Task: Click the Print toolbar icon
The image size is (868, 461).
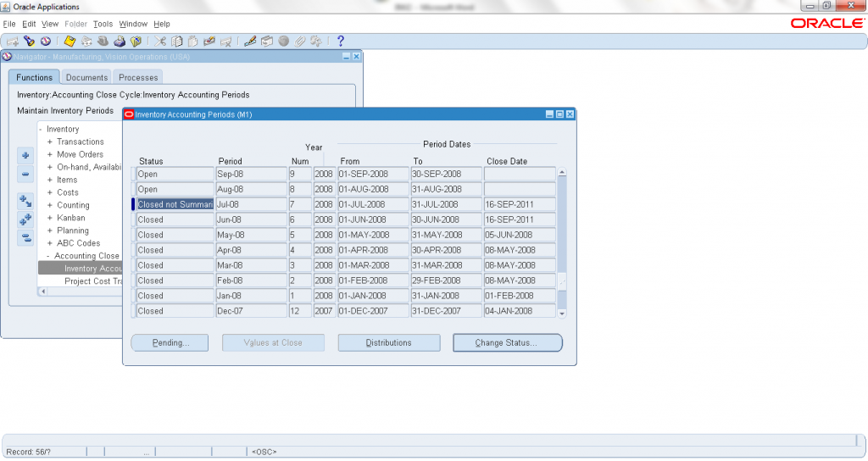Action: (120, 41)
